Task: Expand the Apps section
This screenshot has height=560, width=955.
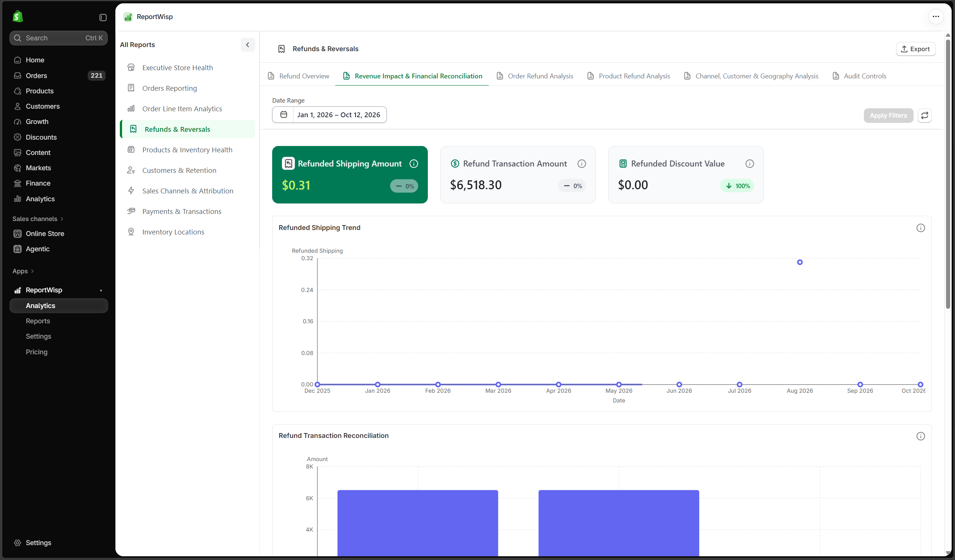Action: (x=23, y=271)
